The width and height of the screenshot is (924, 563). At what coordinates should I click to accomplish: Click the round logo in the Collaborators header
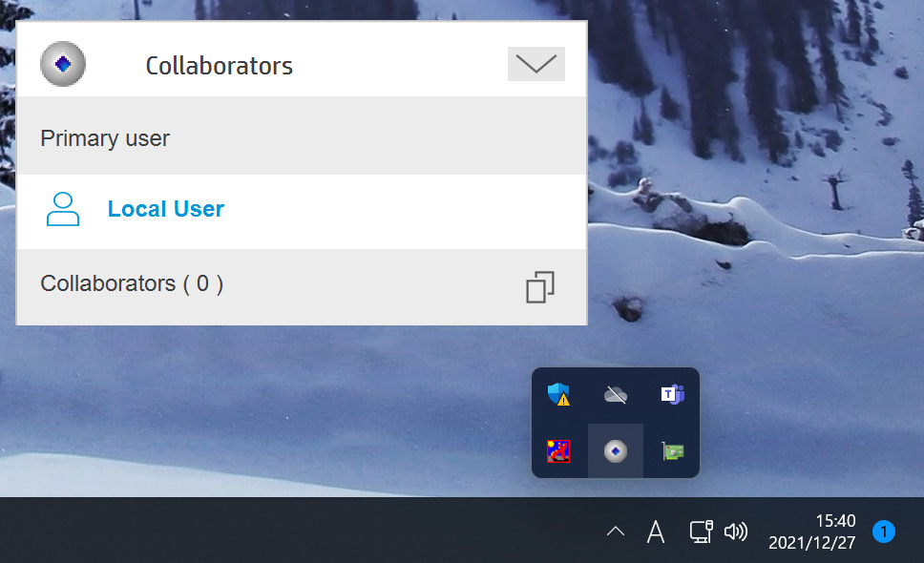63,64
